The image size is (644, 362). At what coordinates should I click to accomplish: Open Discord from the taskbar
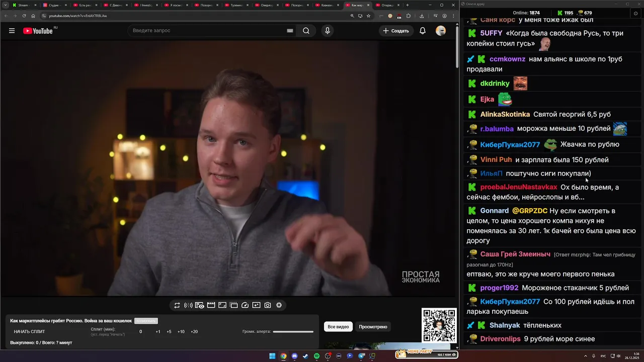coord(294,356)
